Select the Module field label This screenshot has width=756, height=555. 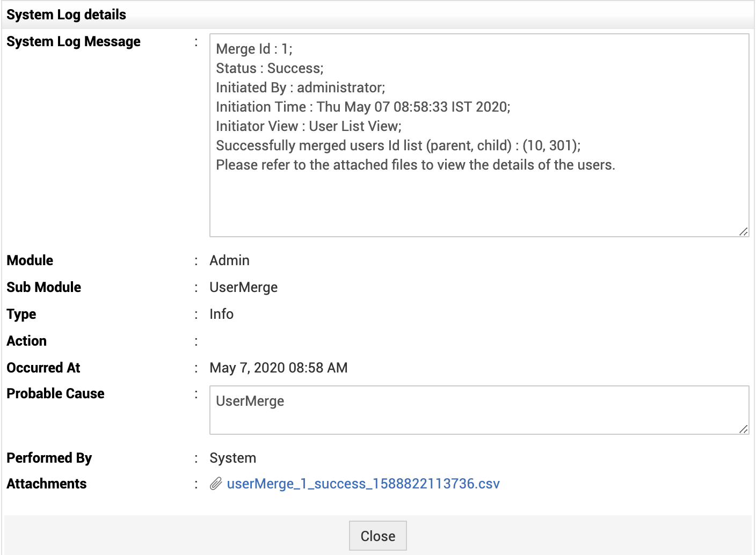coord(30,260)
